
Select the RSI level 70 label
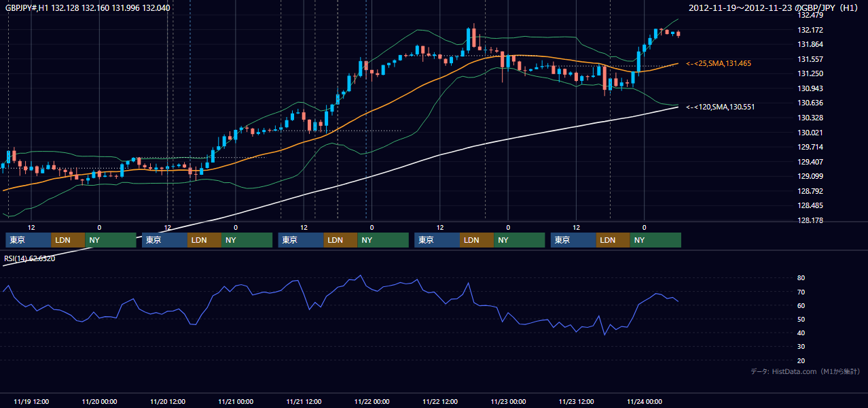(x=801, y=292)
